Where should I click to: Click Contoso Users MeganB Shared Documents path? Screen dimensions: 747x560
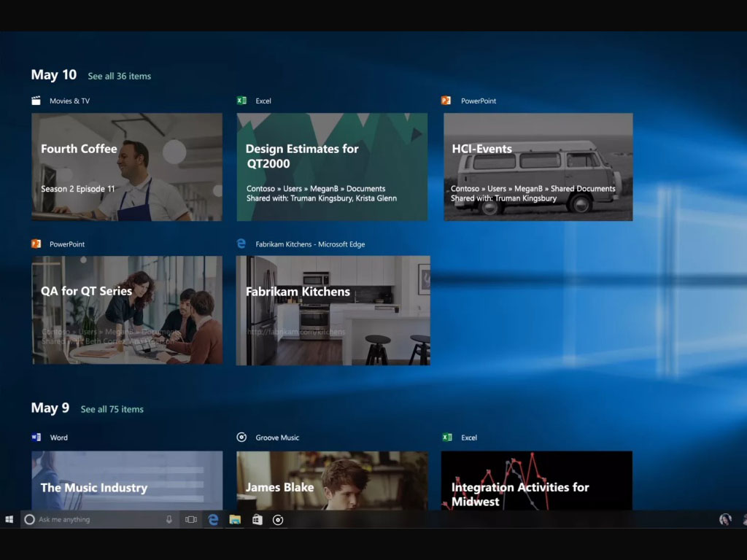click(x=533, y=189)
